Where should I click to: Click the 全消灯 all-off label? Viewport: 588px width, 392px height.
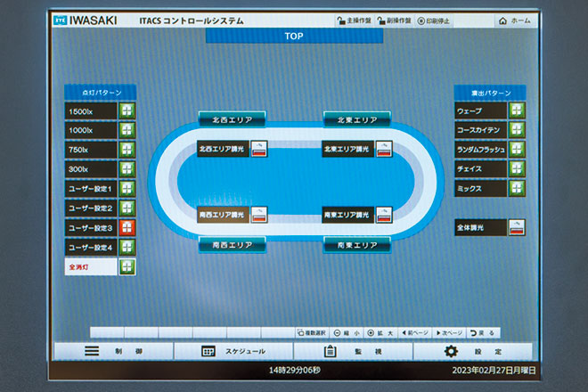click(91, 266)
